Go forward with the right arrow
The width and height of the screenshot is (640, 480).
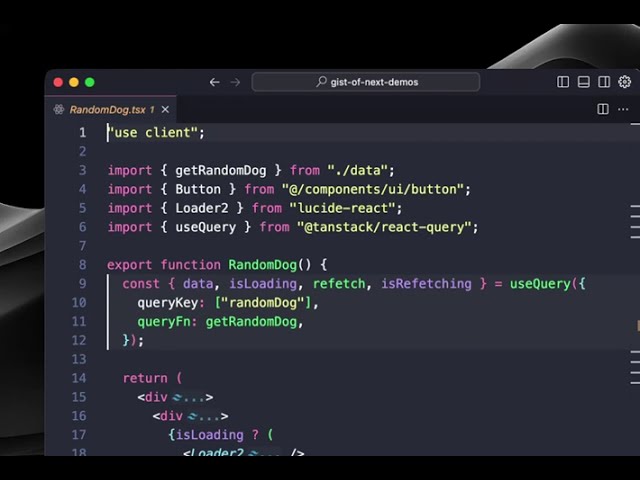coord(236,82)
